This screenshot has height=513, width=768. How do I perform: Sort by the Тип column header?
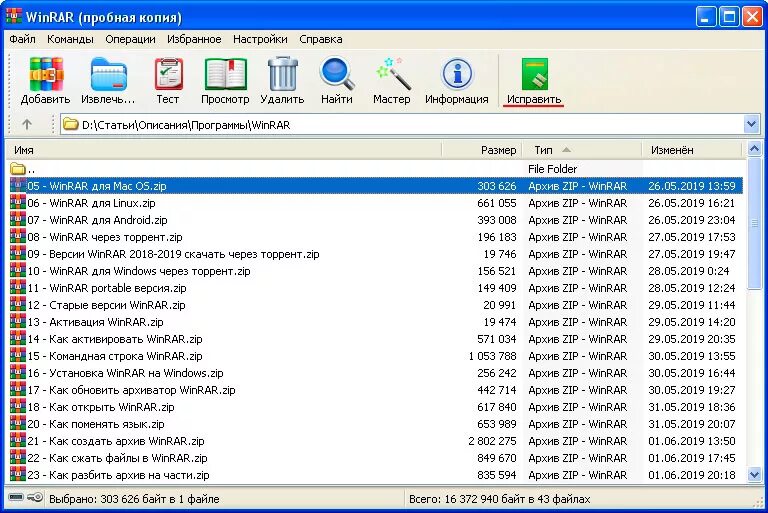(582, 150)
